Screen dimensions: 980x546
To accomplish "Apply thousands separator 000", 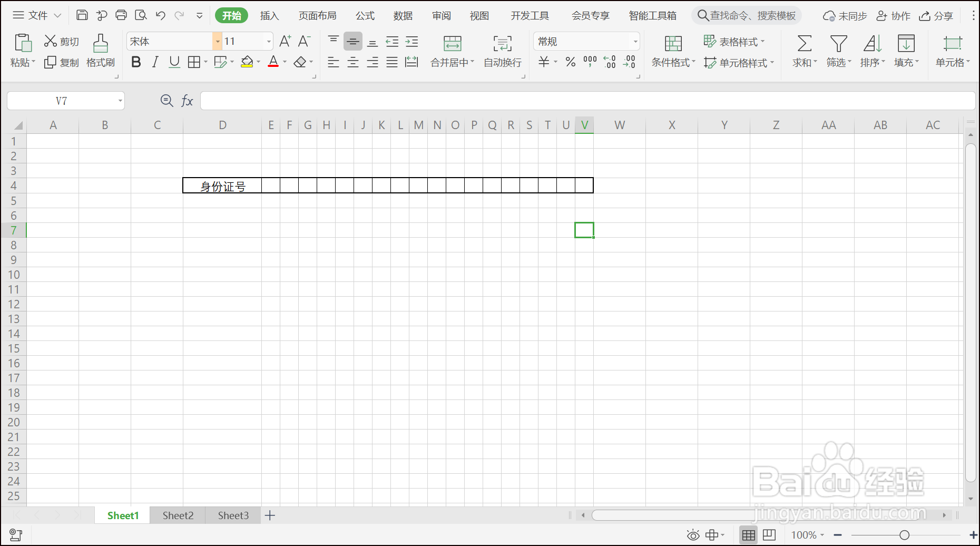I will [x=590, y=62].
